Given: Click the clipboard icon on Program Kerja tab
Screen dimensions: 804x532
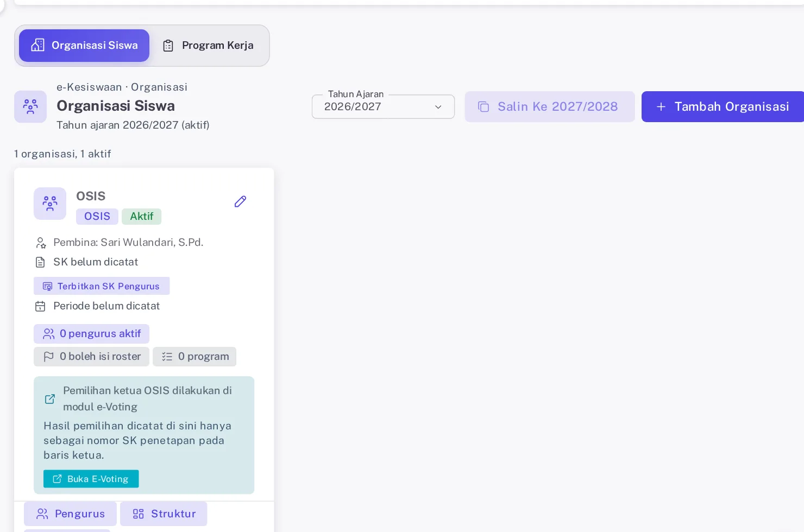Looking at the screenshot, I should pos(168,46).
